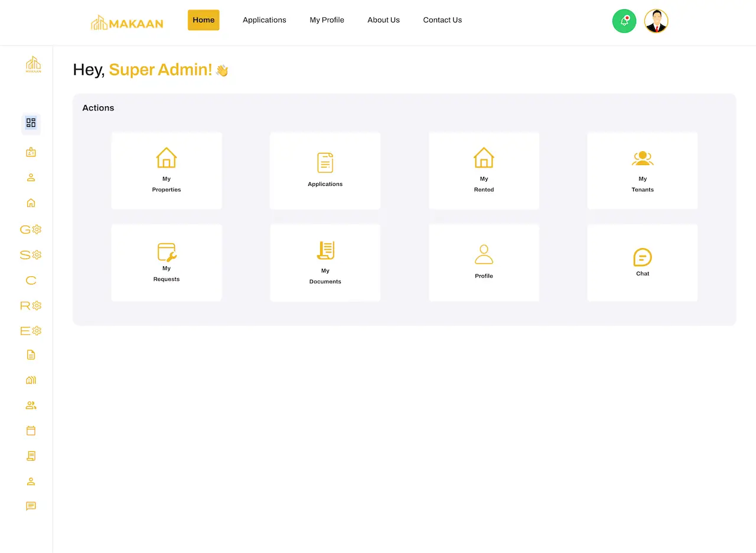756x553 pixels.
Task: Open the Applications card in Actions
Action: [x=325, y=171]
